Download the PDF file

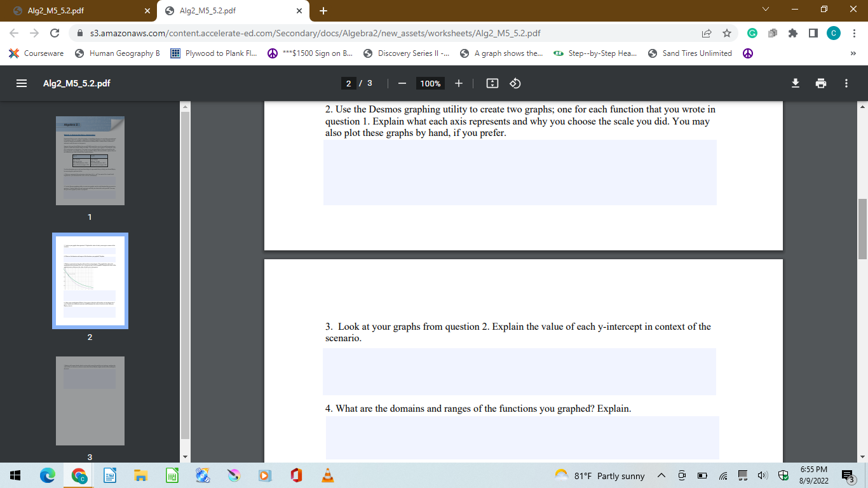pyautogui.click(x=796, y=83)
